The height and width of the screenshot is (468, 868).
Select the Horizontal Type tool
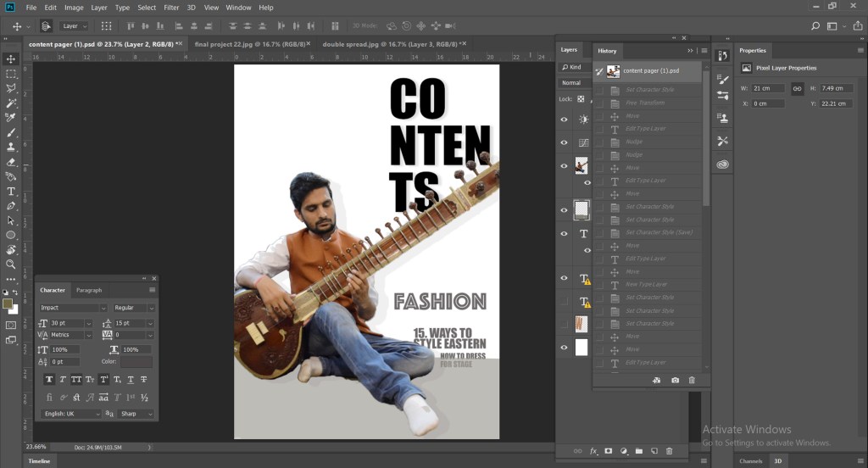[x=11, y=191]
